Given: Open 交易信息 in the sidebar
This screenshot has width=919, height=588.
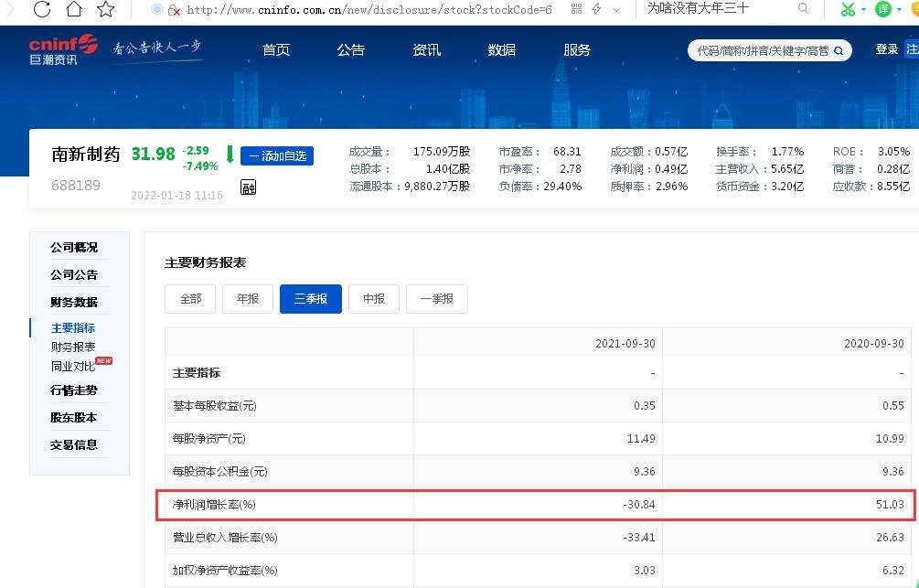Looking at the screenshot, I should (x=74, y=445).
